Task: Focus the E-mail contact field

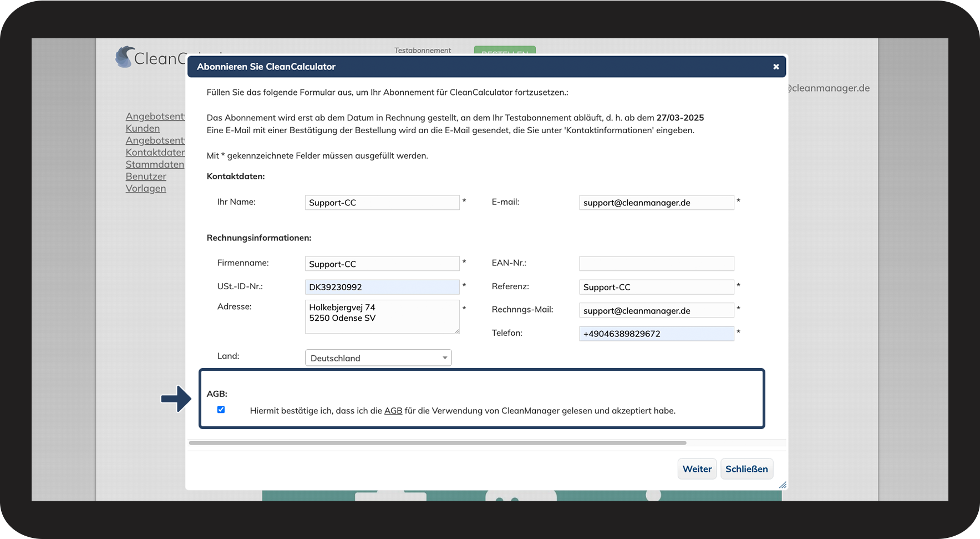Action: tap(656, 203)
